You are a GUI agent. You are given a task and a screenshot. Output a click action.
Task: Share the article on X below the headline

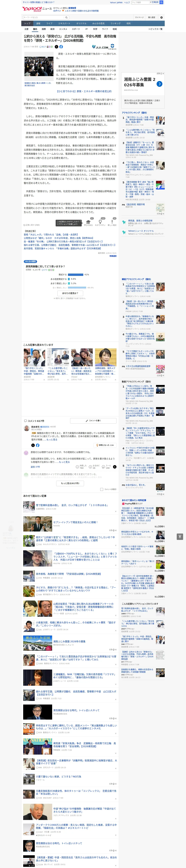pos(56,47)
